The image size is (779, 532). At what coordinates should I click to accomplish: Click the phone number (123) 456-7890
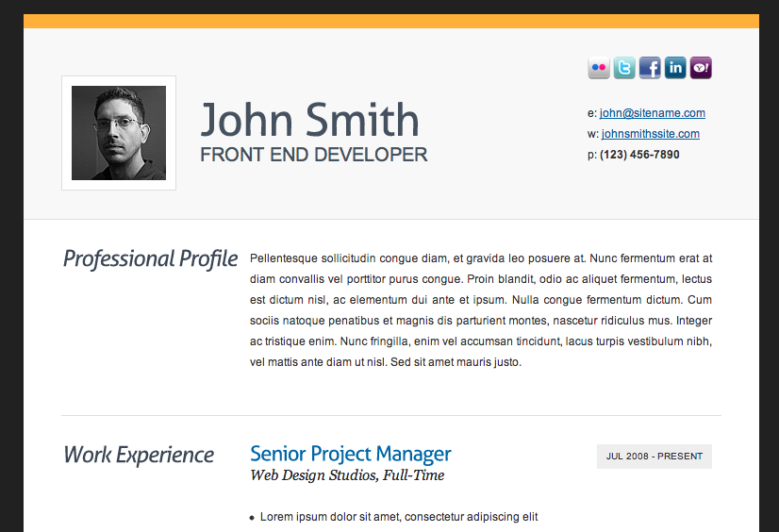coord(639,155)
